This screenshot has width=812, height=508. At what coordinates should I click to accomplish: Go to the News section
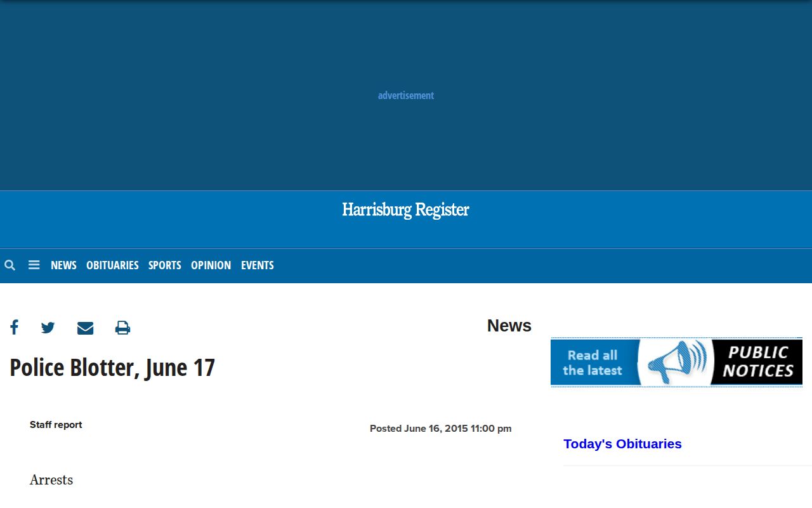pyautogui.click(x=63, y=265)
